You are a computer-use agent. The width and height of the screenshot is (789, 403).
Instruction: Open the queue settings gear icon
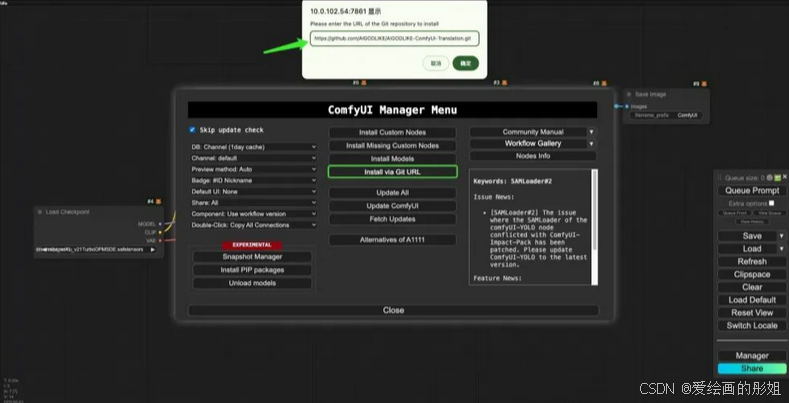tap(769, 178)
